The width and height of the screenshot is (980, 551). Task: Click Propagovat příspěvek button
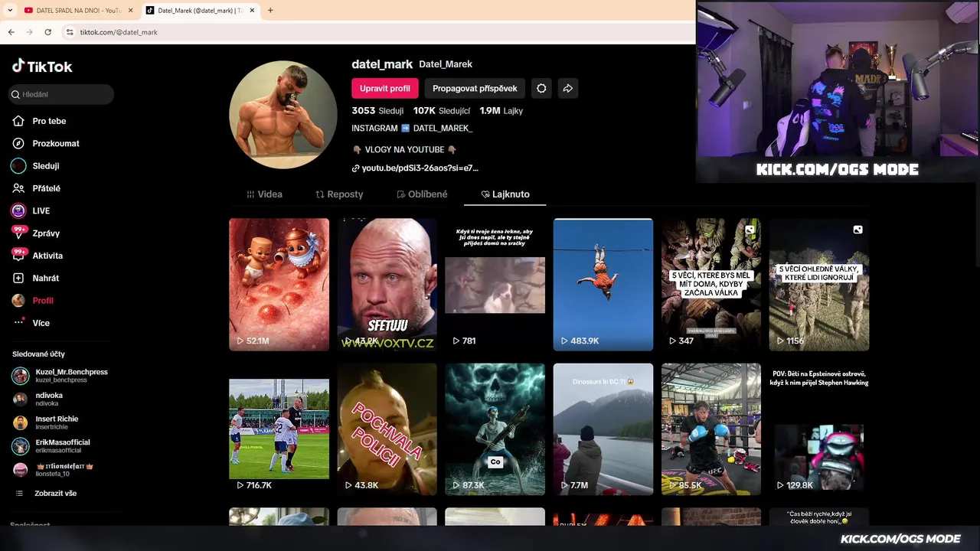pos(475,88)
